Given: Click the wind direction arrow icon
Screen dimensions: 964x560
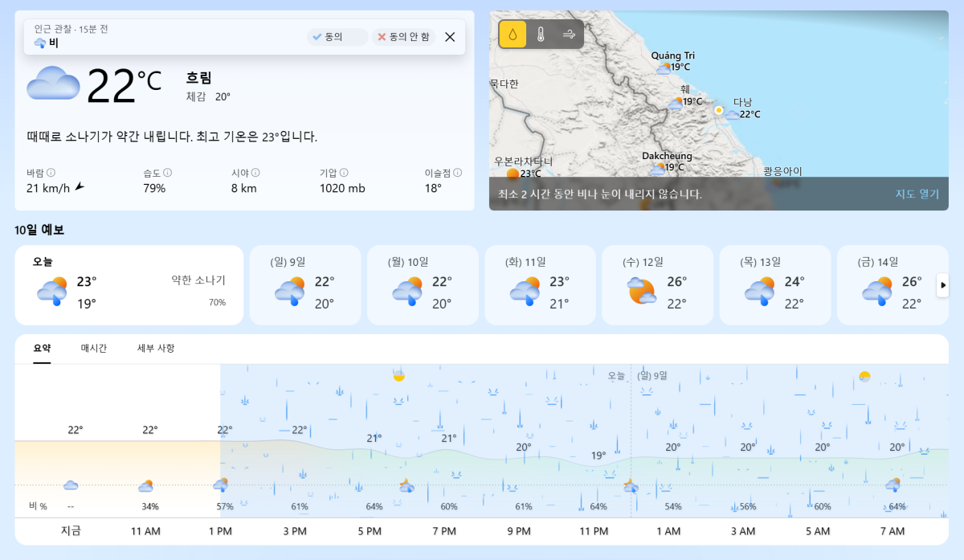Looking at the screenshot, I should pyautogui.click(x=79, y=187).
